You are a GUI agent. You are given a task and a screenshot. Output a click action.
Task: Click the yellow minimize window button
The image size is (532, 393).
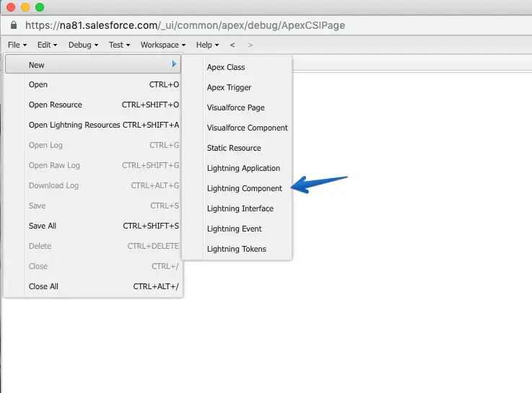25,6
